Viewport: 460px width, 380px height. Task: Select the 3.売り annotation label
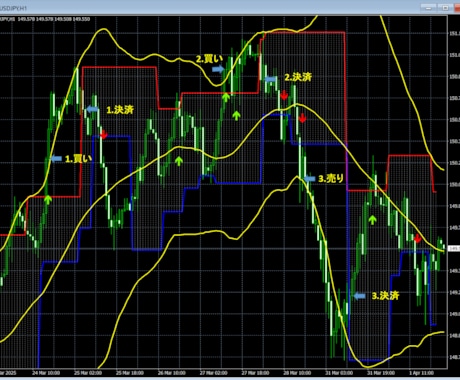(331, 179)
